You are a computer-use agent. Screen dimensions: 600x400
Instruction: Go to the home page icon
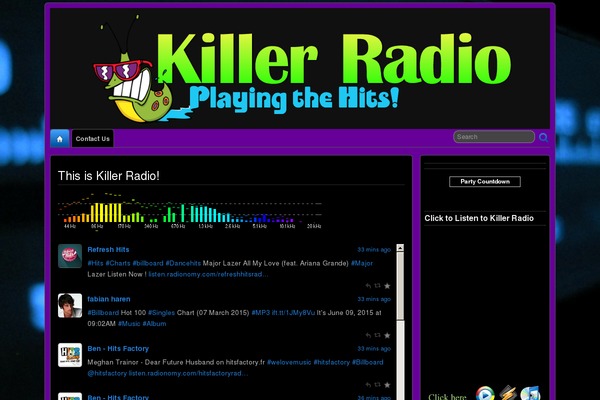[x=60, y=139]
